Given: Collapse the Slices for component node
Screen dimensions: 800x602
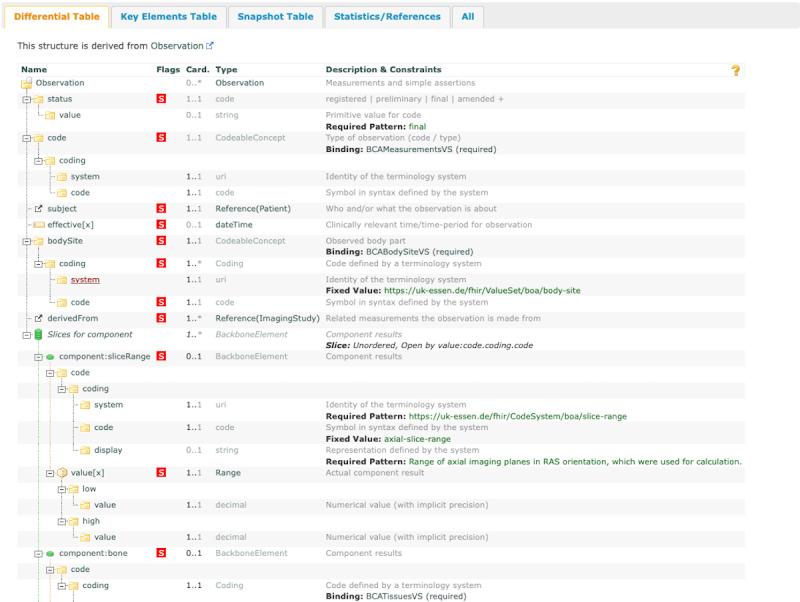Looking at the screenshot, I should pos(27,333).
